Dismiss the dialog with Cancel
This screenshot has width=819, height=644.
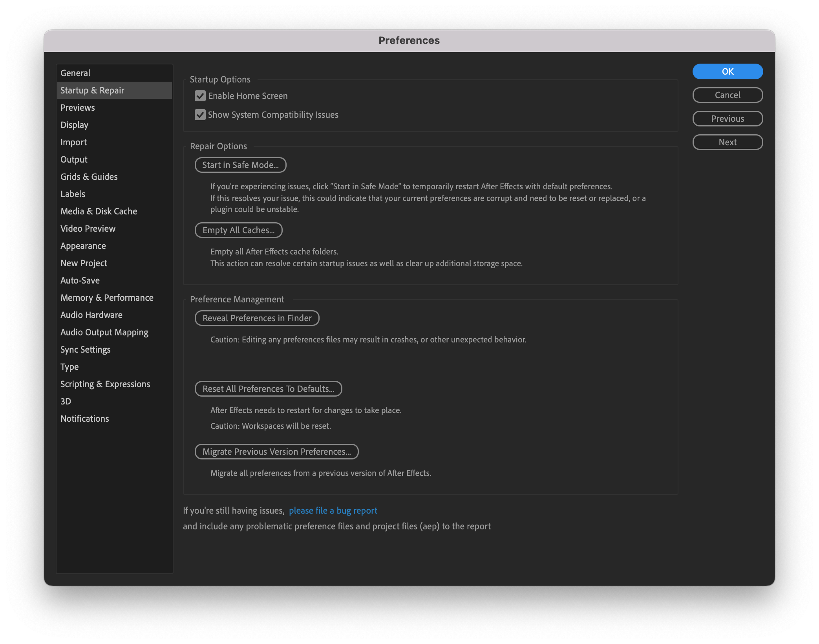[x=727, y=95]
